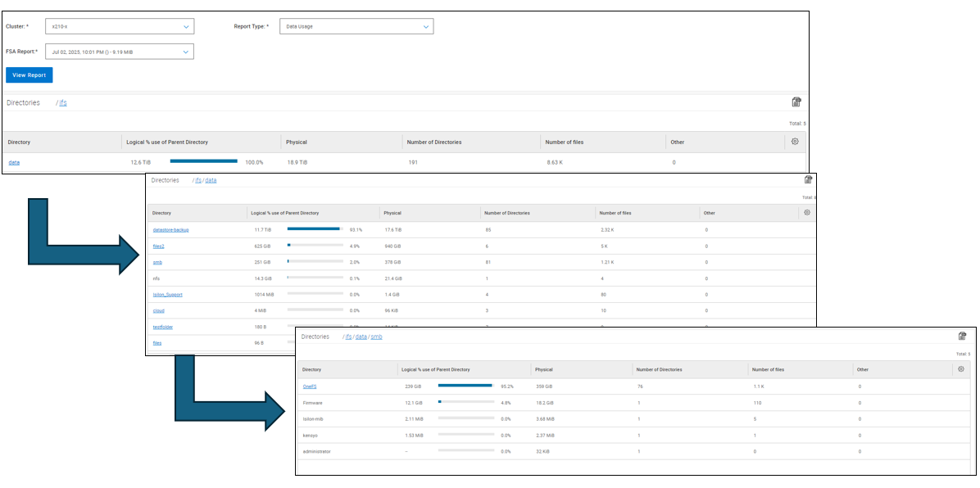
Task: Open the testfolder directory link
Action: tap(162, 327)
